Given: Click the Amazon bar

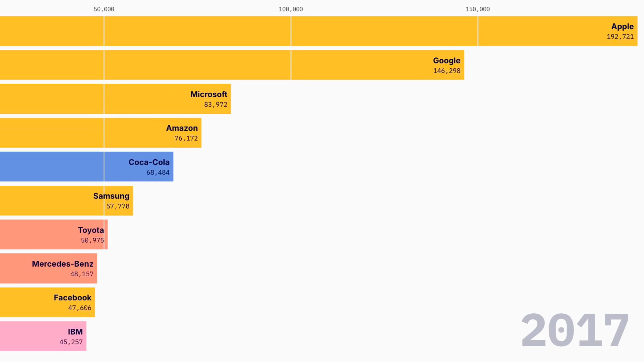Looking at the screenshot, I should 100,133.
